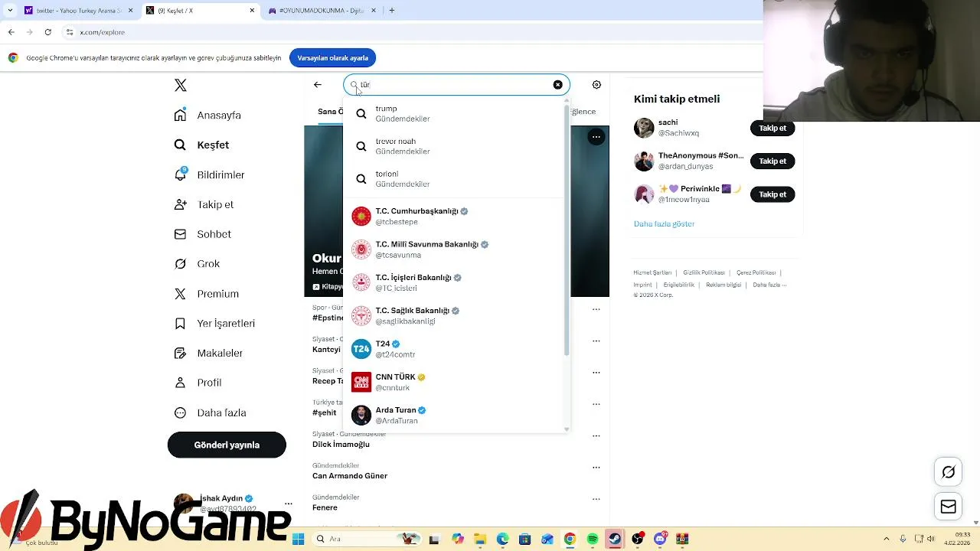
Task: Follow TheAnonymous with Takip et button
Action: pos(773,161)
